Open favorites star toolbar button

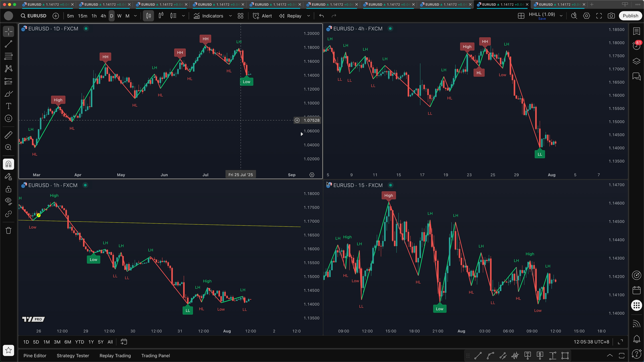coord(9,350)
